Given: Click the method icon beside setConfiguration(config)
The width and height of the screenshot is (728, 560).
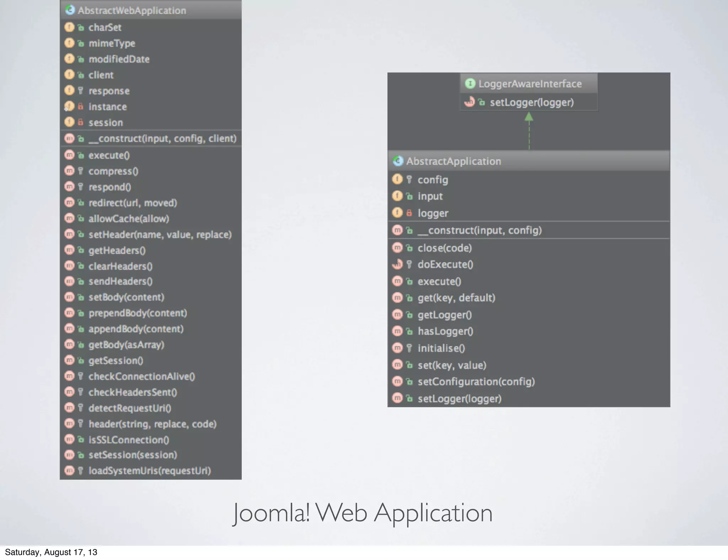Looking at the screenshot, I should [x=397, y=381].
